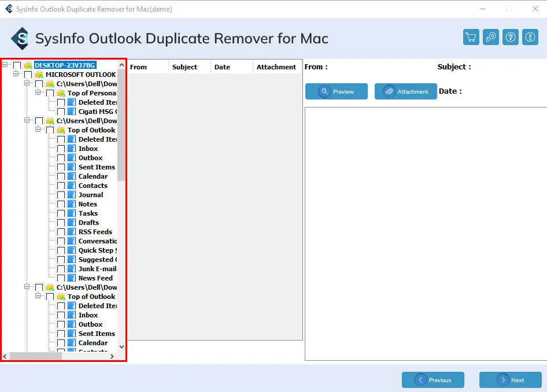The width and height of the screenshot is (547, 392).
Task: Click the Attachment button
Action: (406, 91)
